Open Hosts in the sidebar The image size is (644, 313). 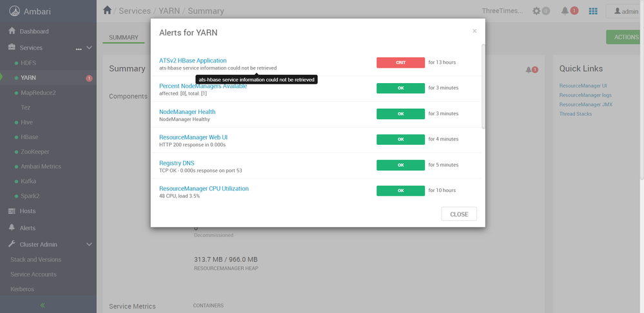point(28,211)
